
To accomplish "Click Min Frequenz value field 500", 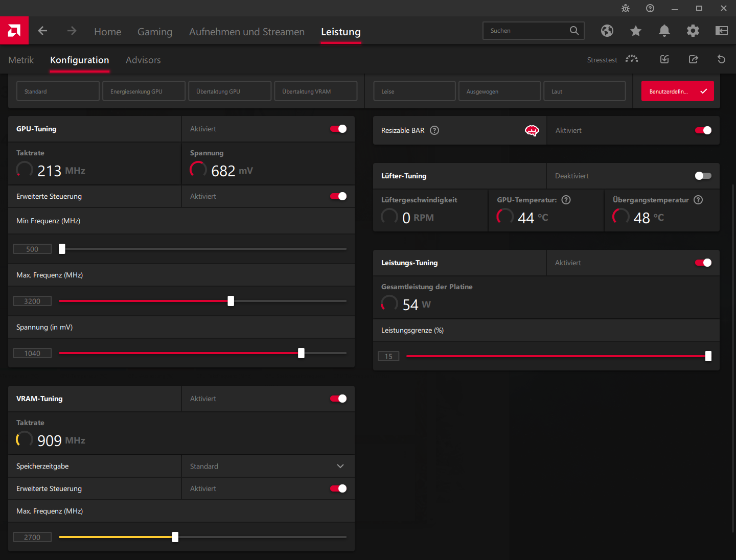I will click(x=32, y=249).
